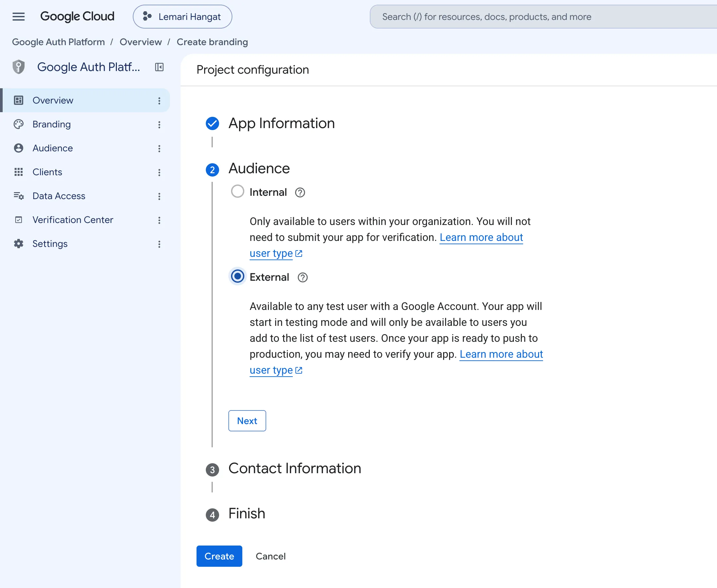This screenshot has width=717, height=588.
Task: Show help for Internal user type
Action: [300, 192]
